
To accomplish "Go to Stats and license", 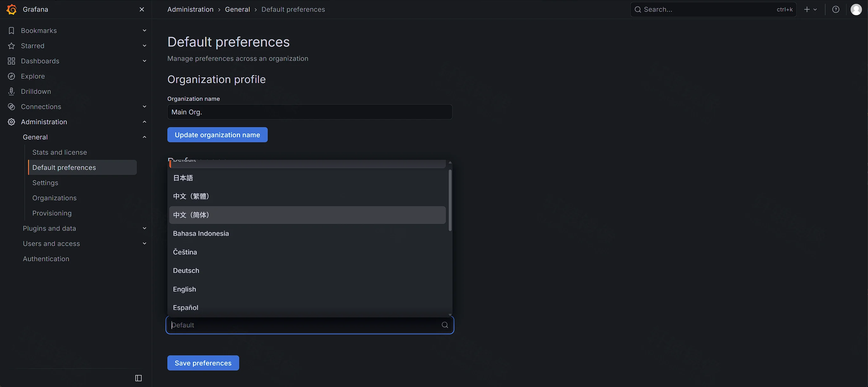I will click(x=60, y=152).
